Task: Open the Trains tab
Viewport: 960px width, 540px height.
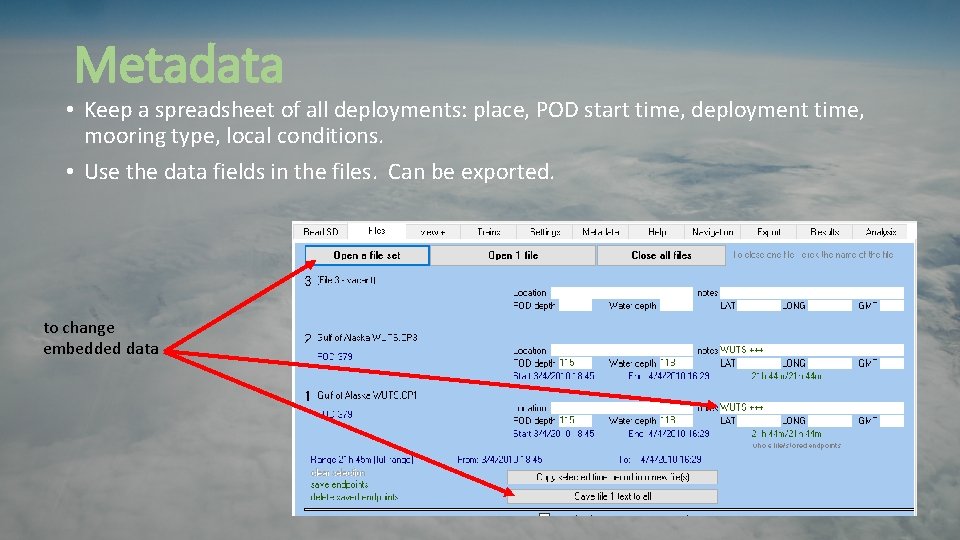Action: tap(489, 231)
